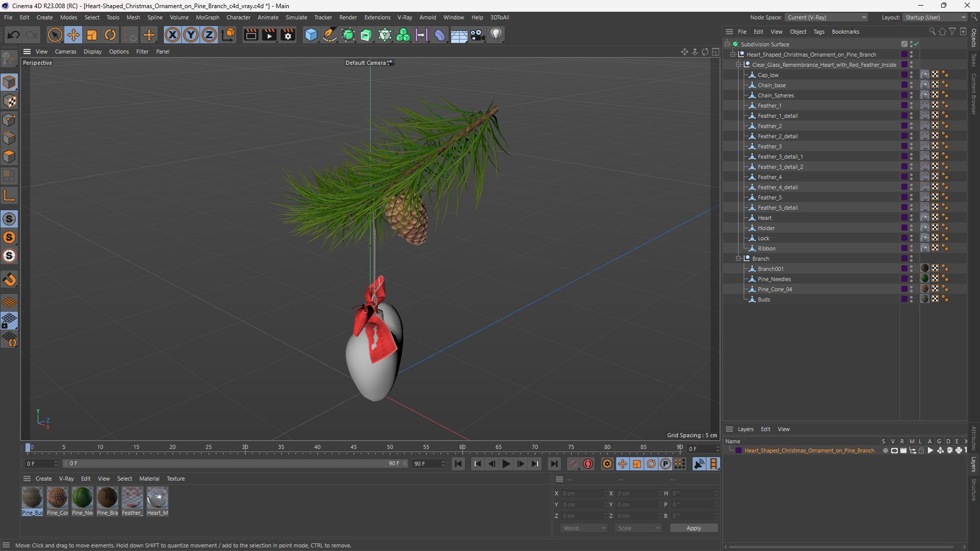This screenshot has height=551, width=980.
Task: Click the Floor grid environment icon
Action: click(x=458, y=35)
